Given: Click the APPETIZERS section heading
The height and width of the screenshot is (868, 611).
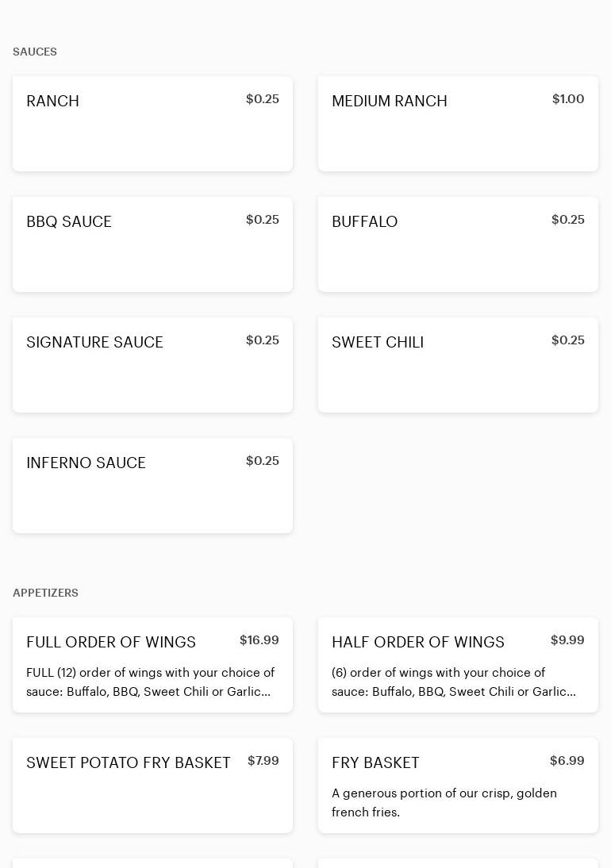Looking at the screenshot, I should (45, 593).
